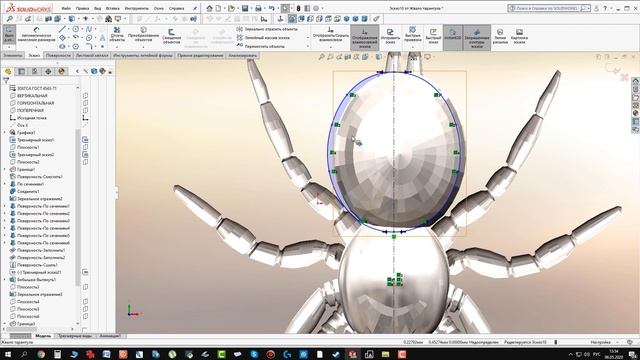The height and width of the screenshot is (360, 640).
Task: Open Отсечь объекты dropdown arrow
Action: [117, 47]
